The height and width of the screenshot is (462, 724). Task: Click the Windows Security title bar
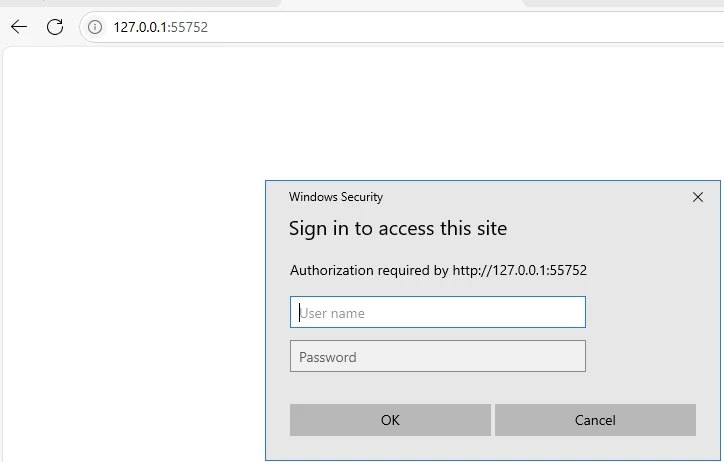[480, 197]
